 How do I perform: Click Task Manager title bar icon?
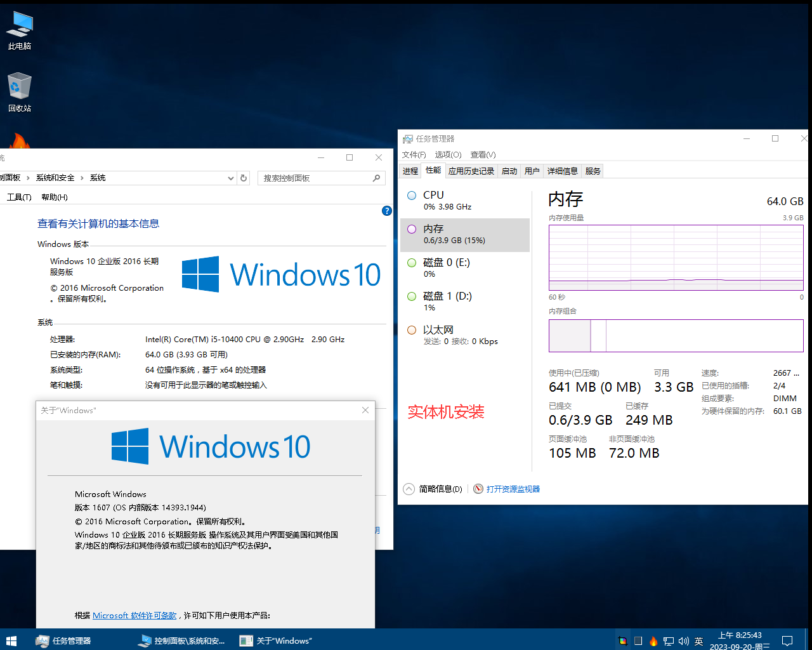tap(408, 138)
